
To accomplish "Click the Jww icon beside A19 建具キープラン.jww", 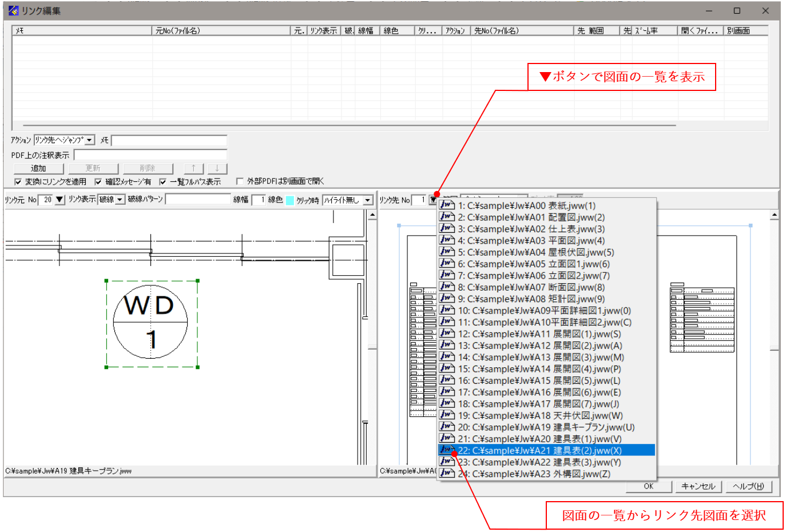I will click(447, 427).
